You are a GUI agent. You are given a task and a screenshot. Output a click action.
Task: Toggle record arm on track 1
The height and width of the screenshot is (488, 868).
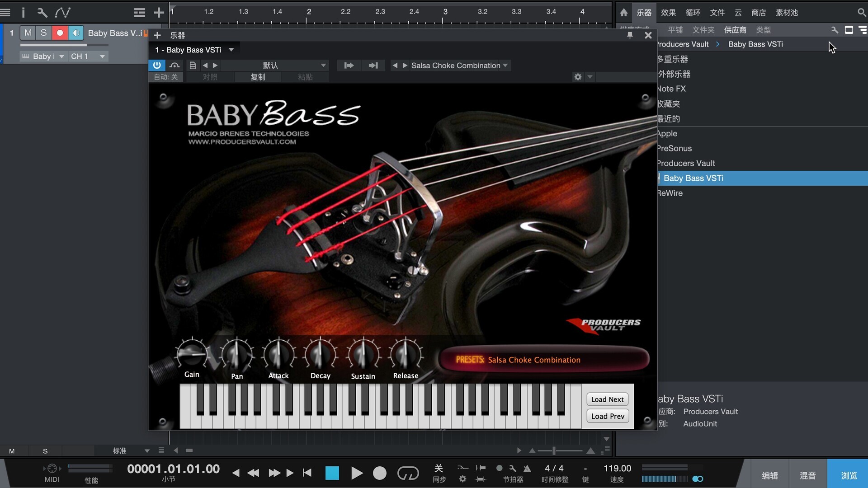click(60, 33)
